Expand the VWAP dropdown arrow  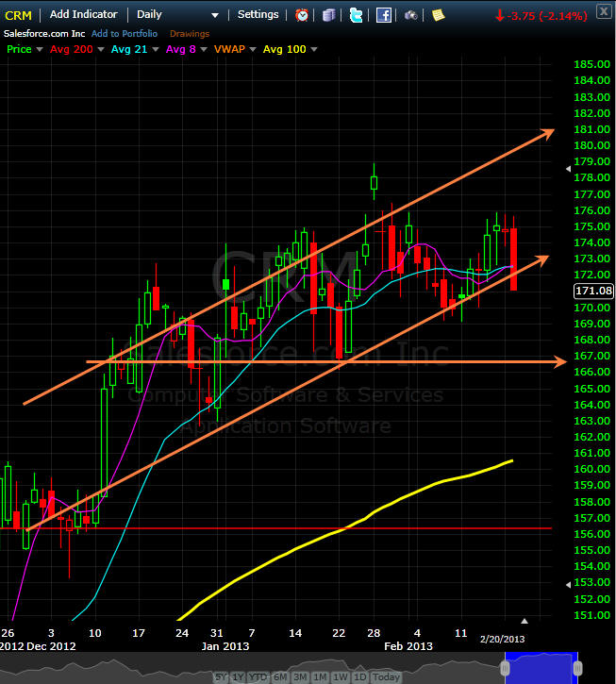[253, 50]
